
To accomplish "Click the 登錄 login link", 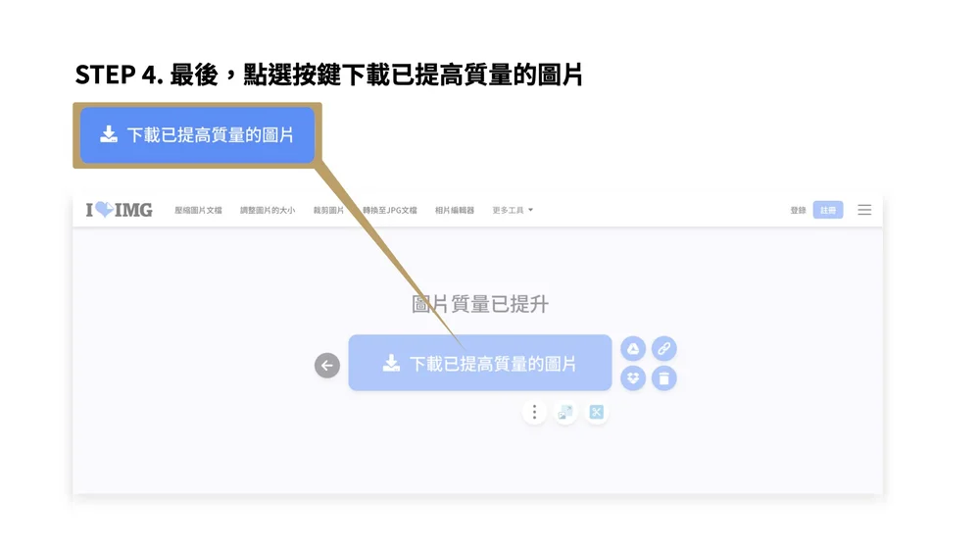I will point(798,210).
